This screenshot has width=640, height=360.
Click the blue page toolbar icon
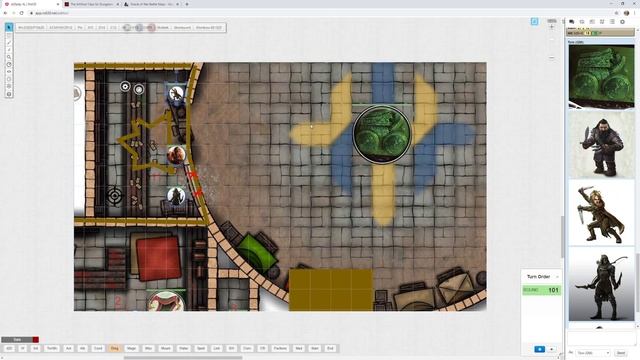(x=534, y=22)
